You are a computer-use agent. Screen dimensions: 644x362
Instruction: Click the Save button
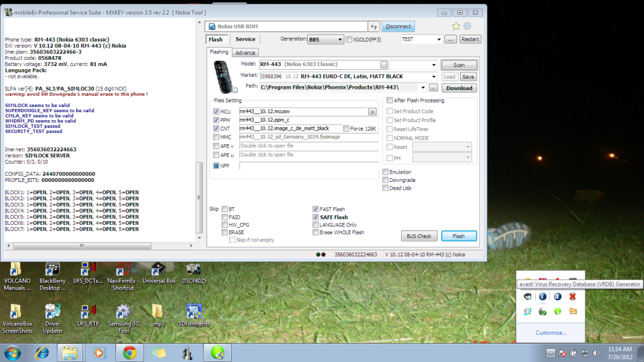468,77
